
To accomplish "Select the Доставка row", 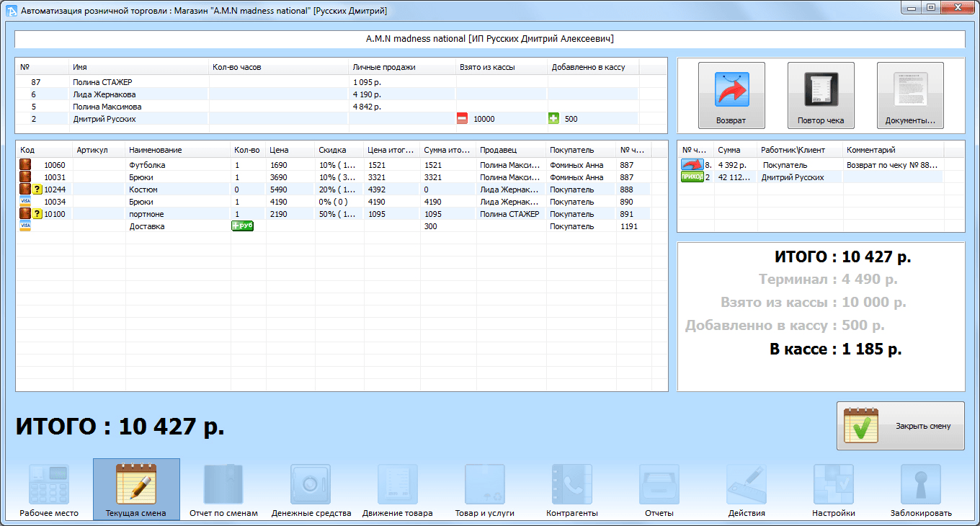I will pyautogui.click(x=334, y=226).
